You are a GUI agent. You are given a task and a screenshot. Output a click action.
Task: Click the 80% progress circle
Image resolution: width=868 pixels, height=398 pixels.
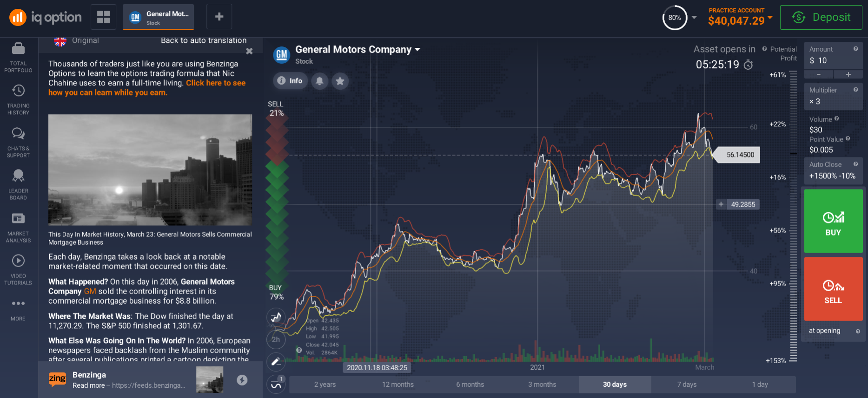tap(675, 18)
